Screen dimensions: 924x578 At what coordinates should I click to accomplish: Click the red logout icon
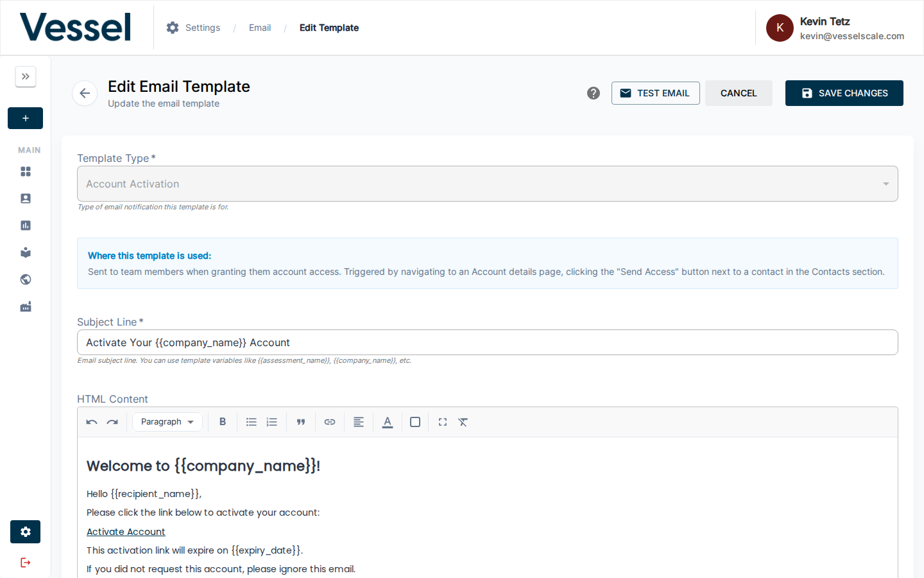[26, 563]
